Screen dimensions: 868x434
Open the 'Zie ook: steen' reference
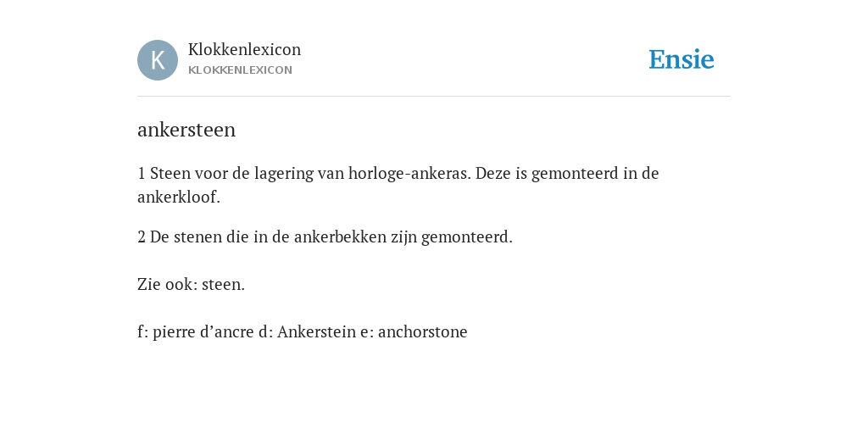pos(191,285)
